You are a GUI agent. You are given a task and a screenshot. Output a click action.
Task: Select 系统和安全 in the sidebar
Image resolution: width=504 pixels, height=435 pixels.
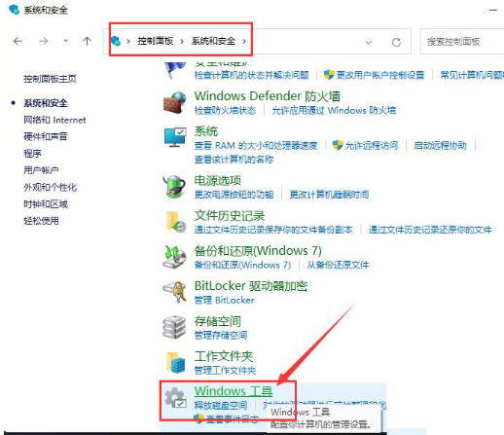pyautogui.click(x=46, y=103)
